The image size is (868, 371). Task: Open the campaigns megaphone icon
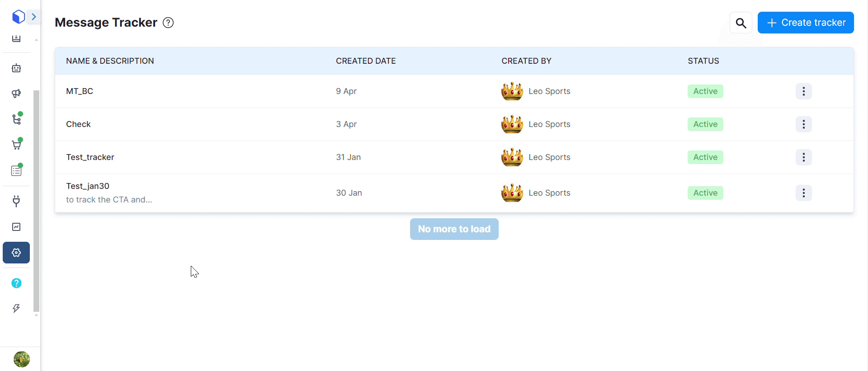pyautogui.click(x=16, y=94)
